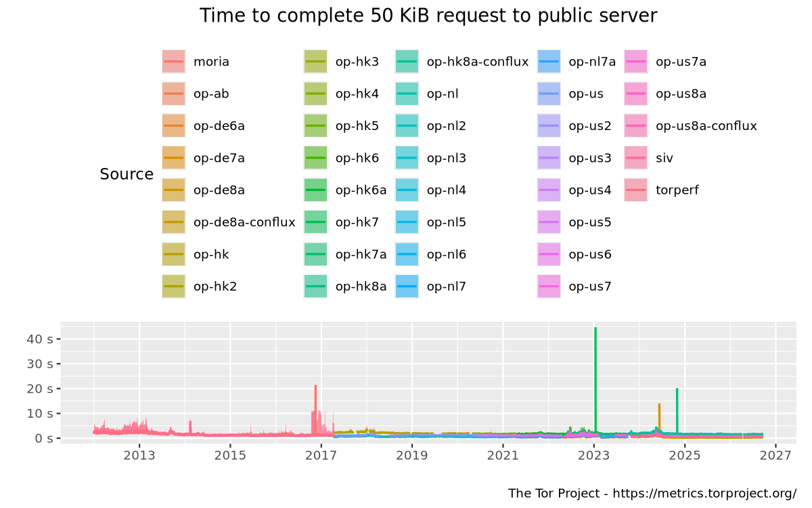Select the op-nl4 legend key
The width and height of the screenshot is (812, 508).
point(407,190)
